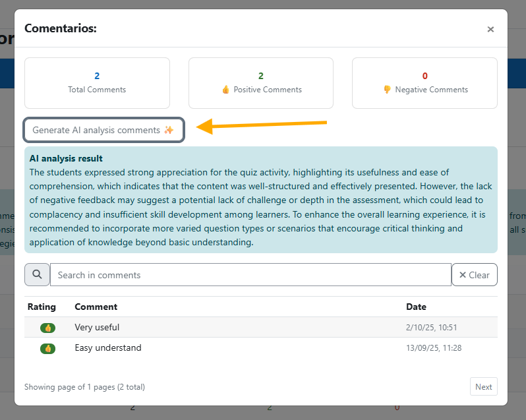Click the magnifier search icon button
The image size is (526, 420).
[37, 275]
